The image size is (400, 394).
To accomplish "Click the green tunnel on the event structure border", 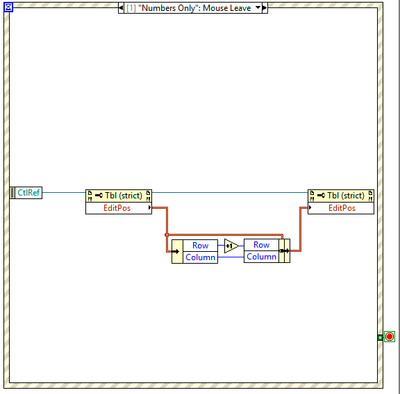I will click(x=380, y=338).
